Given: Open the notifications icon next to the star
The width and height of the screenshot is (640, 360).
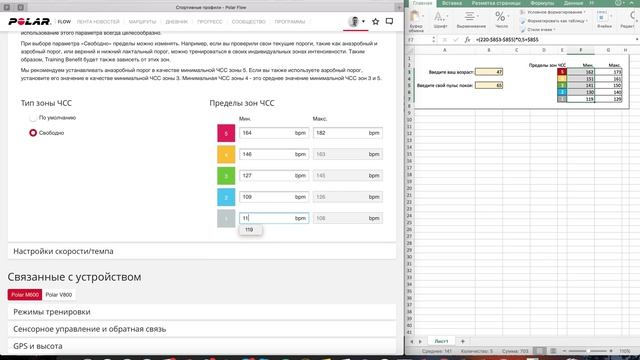Looking at the screenshot, I should 389,21.
